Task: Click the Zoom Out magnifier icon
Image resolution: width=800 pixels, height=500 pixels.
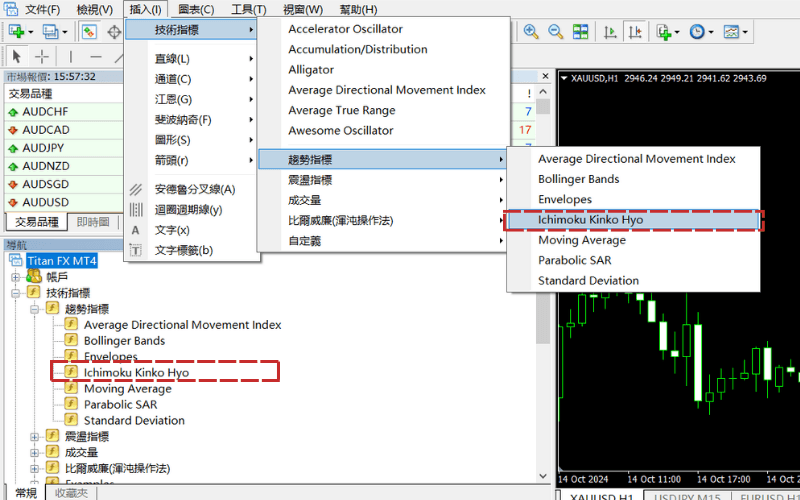Action: tap(555, 32)
